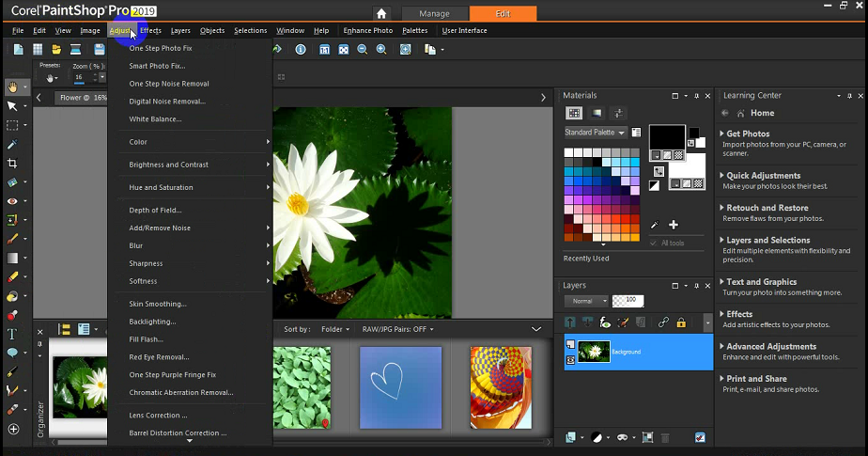Toggle Background layer visibility eye
Screen dimensions: 868x456
click(x=570, y=360)
